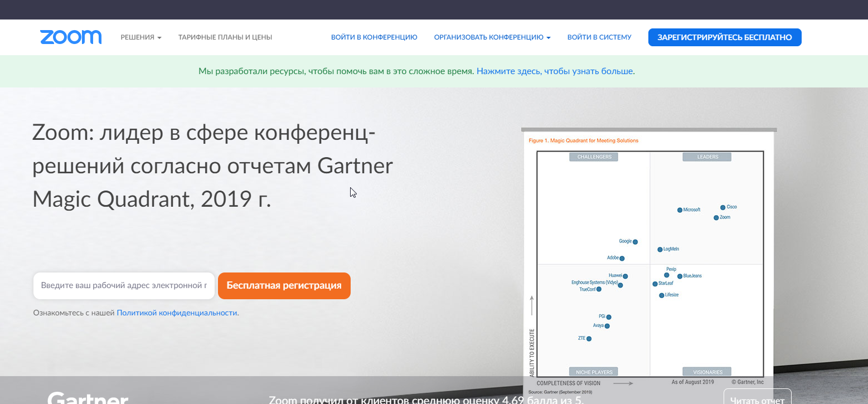Click the Adobe label in the chart
The width and height of the screenshot is (868, 404).
tap(613, 258)
